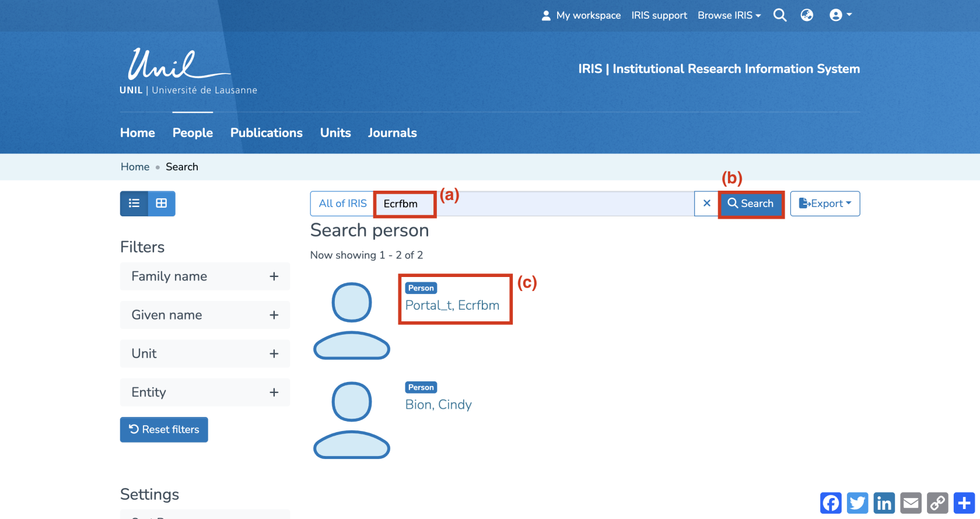This screenshot has height=519, width=980.
Task: Open the user account avatar menu
Action: point(840,15)
